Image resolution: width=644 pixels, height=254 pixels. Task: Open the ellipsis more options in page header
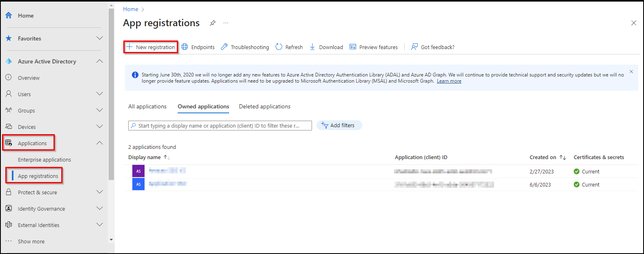coord(226,23)
